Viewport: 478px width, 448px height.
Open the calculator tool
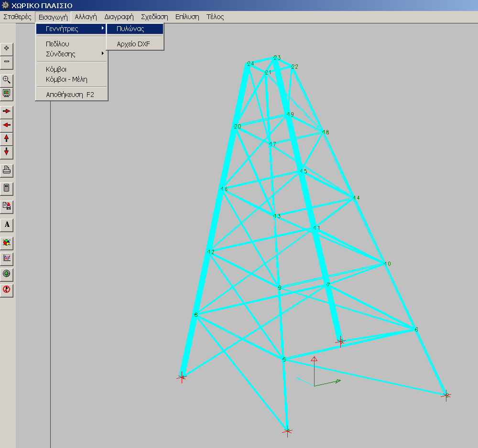(x=6, y=188)
